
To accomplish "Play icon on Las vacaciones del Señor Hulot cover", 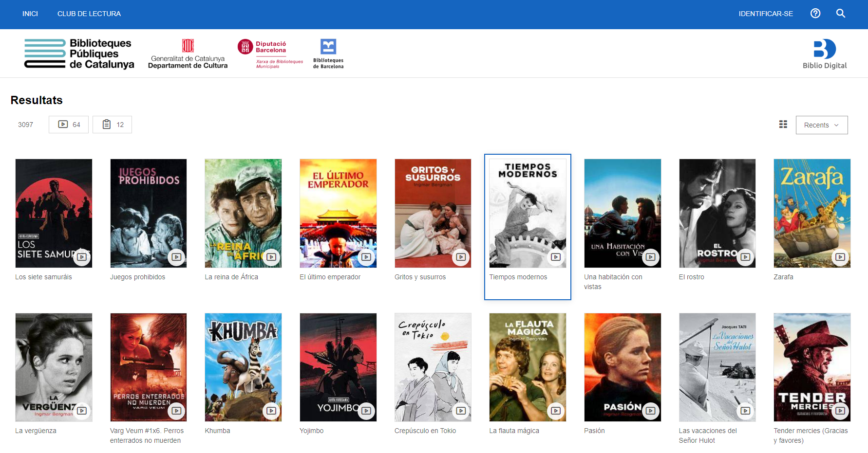I will [745, 411].
